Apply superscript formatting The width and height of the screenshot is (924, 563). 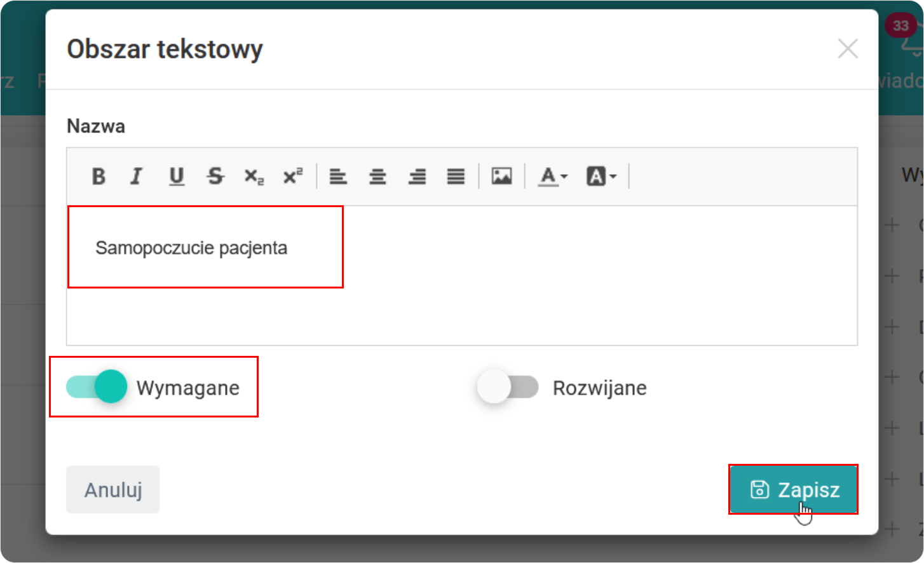coord(293,176)
